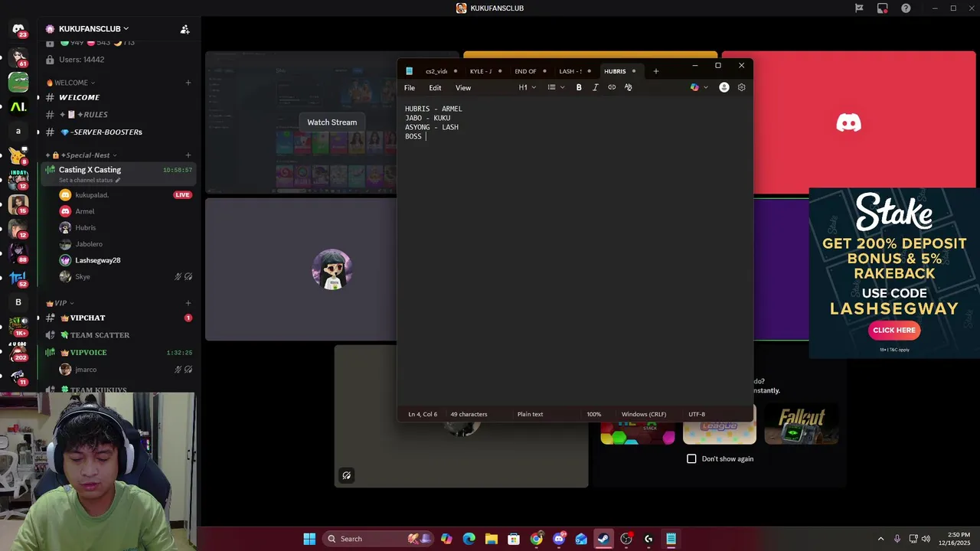Select user Skye in voice channel
Screen dimensions: 980x551
pos(125,277)
